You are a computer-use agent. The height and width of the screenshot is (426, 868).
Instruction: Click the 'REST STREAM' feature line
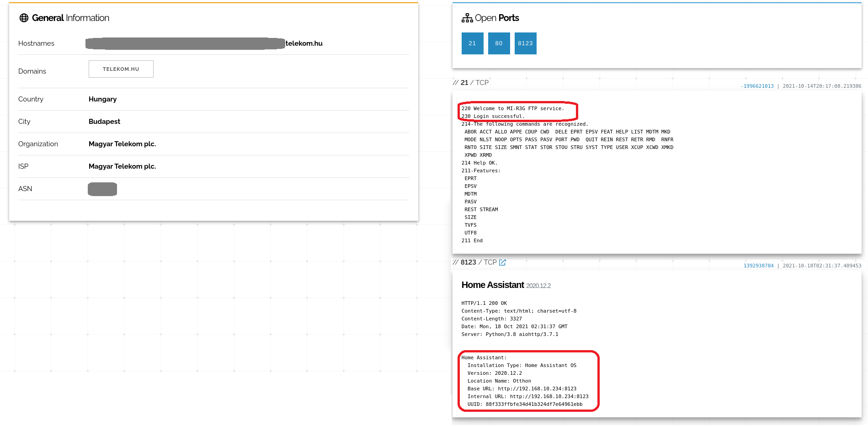(x=481, y=210)
